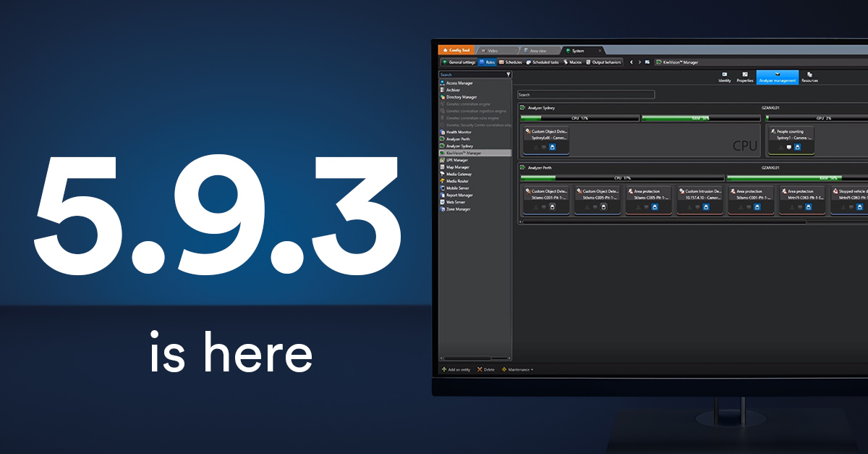The image size is (868, 454).
Task: Click the Access Manager role icon
Action: [442, 83]
